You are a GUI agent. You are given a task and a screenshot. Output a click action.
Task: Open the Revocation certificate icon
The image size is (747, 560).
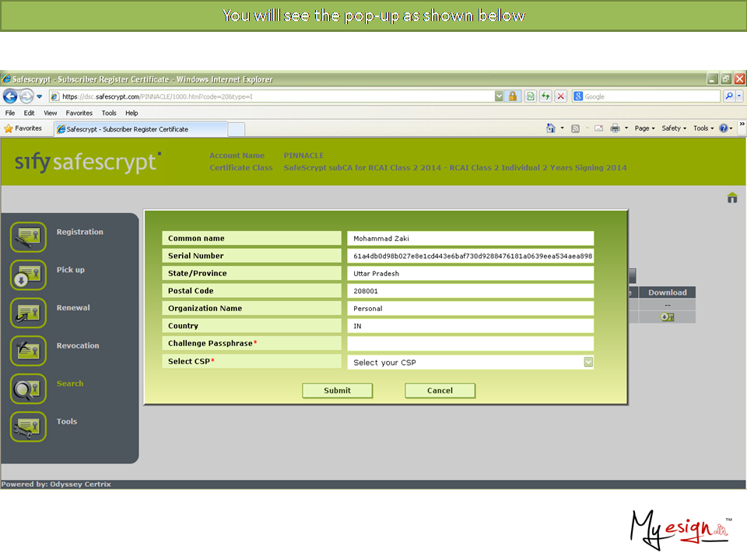click(28, 351)
